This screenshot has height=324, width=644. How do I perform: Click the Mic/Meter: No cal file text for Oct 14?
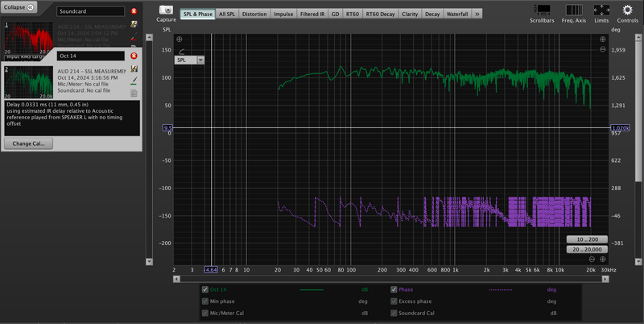click(x=83, y=84)
